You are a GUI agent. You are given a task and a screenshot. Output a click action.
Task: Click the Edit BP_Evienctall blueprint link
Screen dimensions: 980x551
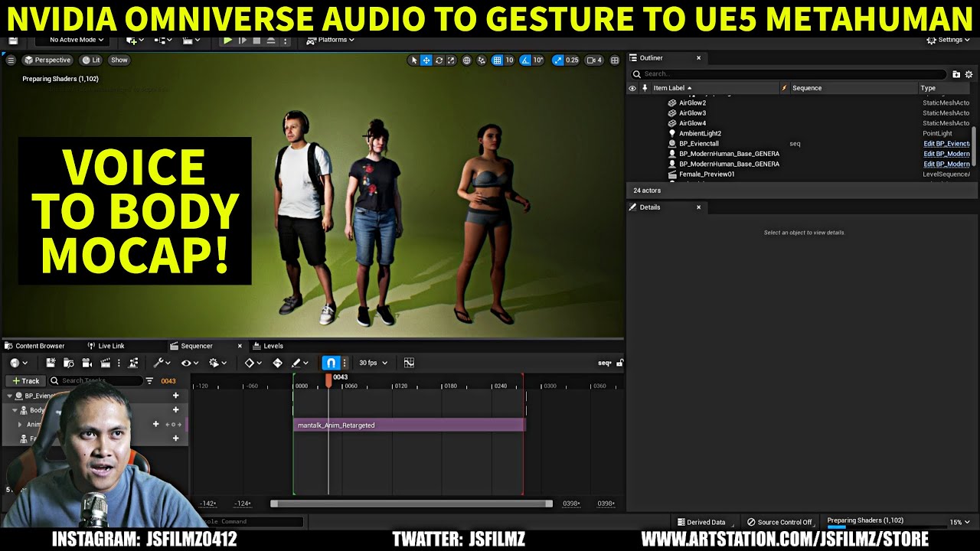(x=946, y=144)
